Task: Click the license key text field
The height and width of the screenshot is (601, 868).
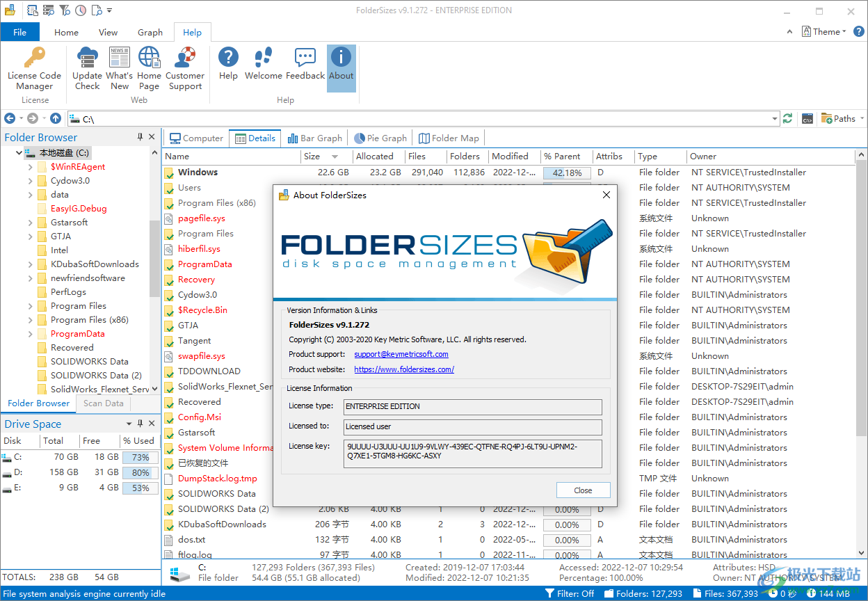Action: (x=473, y=453)
